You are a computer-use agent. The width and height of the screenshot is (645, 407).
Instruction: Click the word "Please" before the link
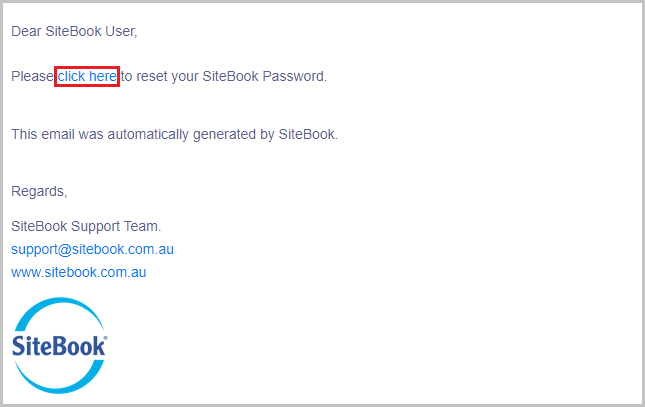[33, 76]
